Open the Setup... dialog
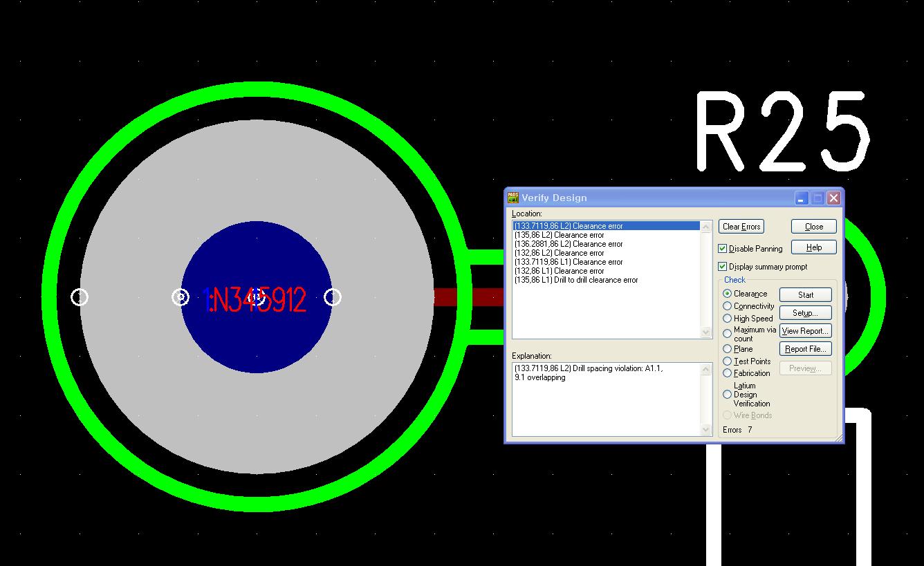 805,313
